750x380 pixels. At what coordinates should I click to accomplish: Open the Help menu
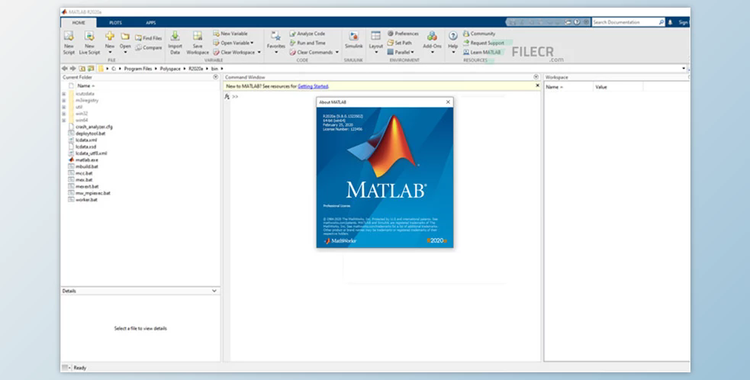[x=452, y=42]
